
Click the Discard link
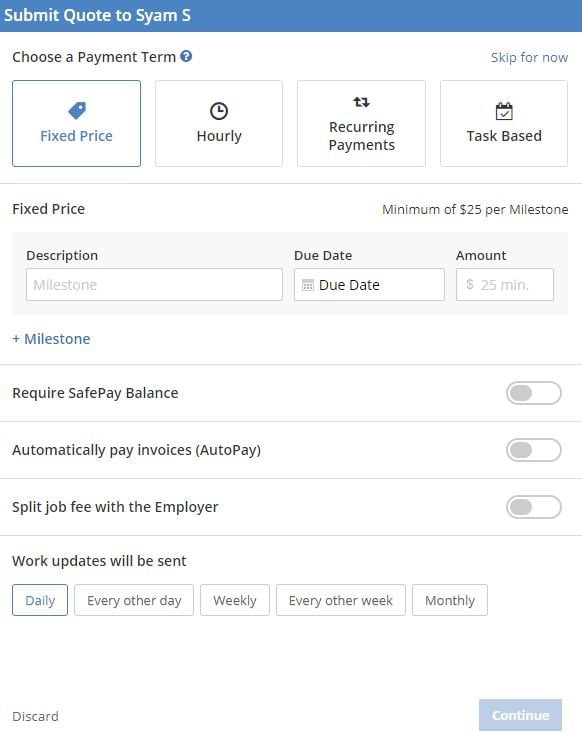pyautogui.click(x=36, y=716)
